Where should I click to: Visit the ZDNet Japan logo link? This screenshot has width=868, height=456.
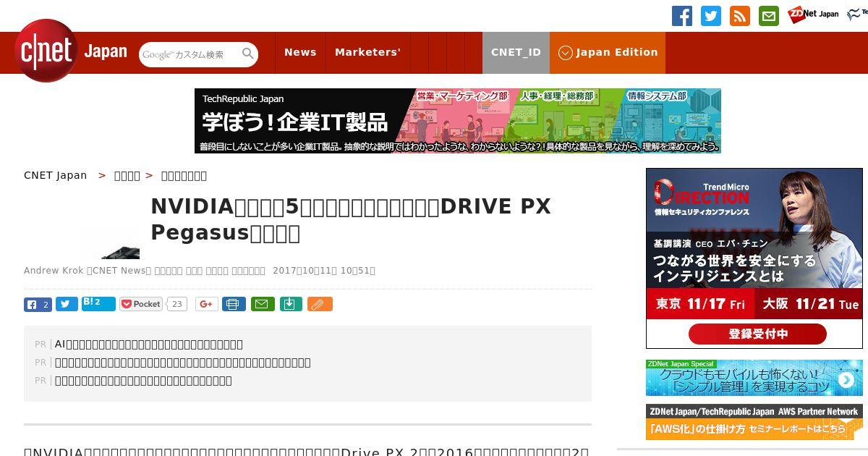point(813,14)
